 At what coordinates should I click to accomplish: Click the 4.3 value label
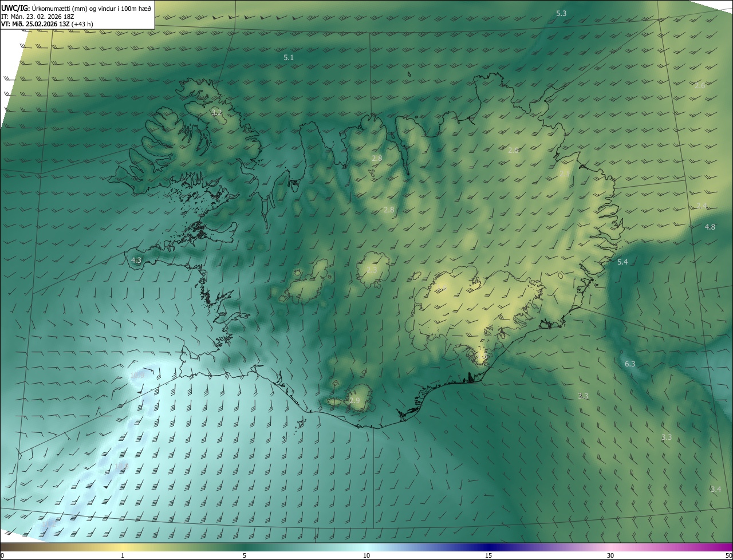click(136, 260)
